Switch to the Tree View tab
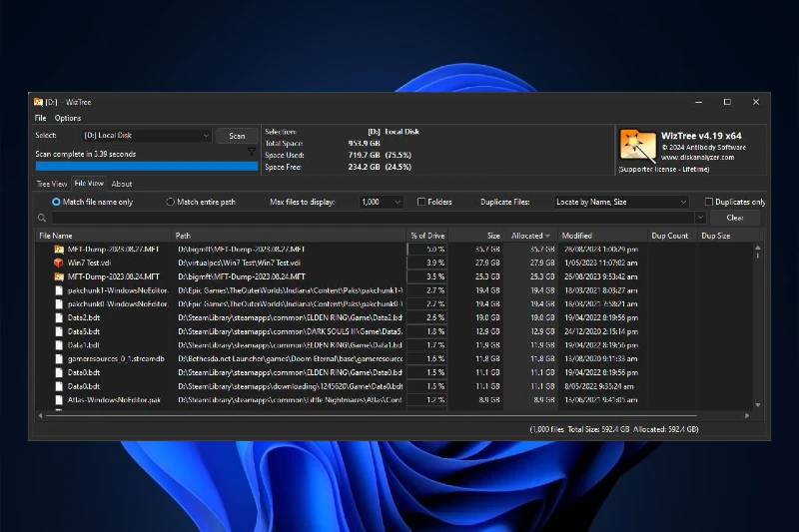Viewport: 799px width, 532px height. (x=52, y=184)
